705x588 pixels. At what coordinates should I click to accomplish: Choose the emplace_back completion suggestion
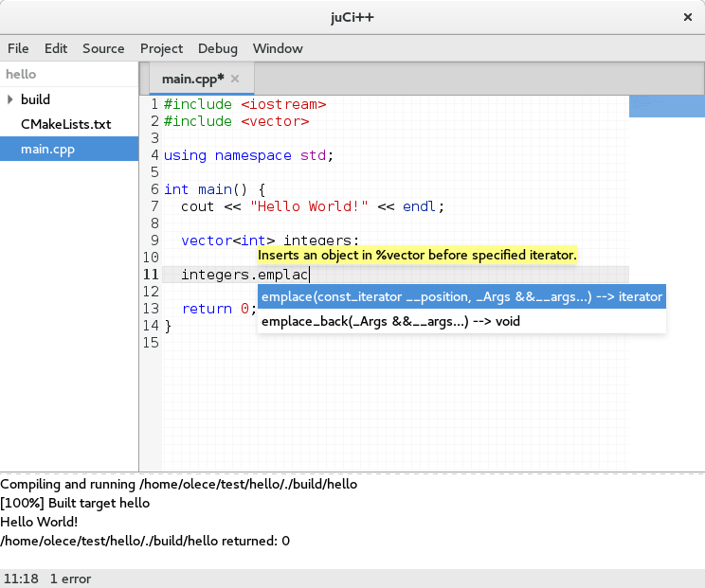pyautogui.click(x=390, y=322)
